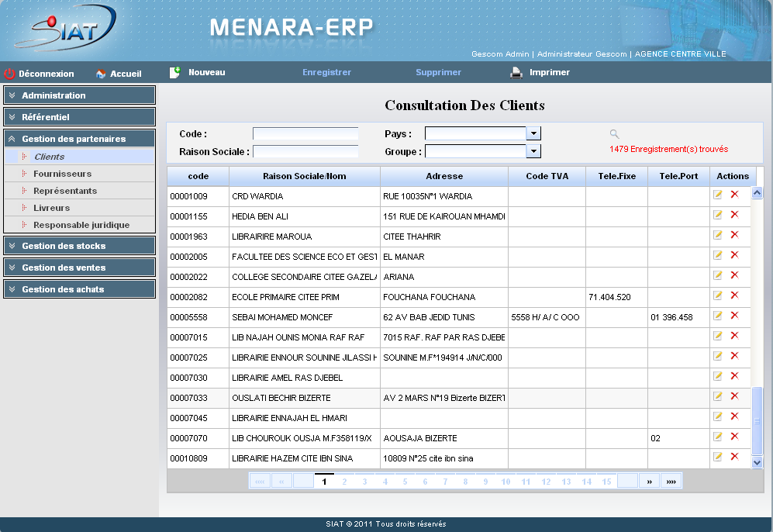Click the Enregistrer button

(x=326, y=72)
